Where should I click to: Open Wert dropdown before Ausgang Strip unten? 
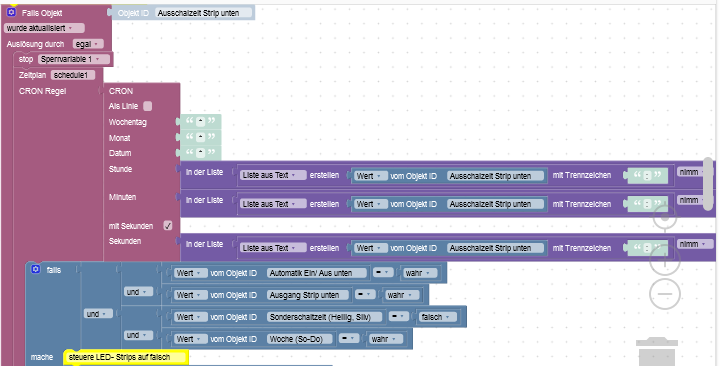point(190,295)
